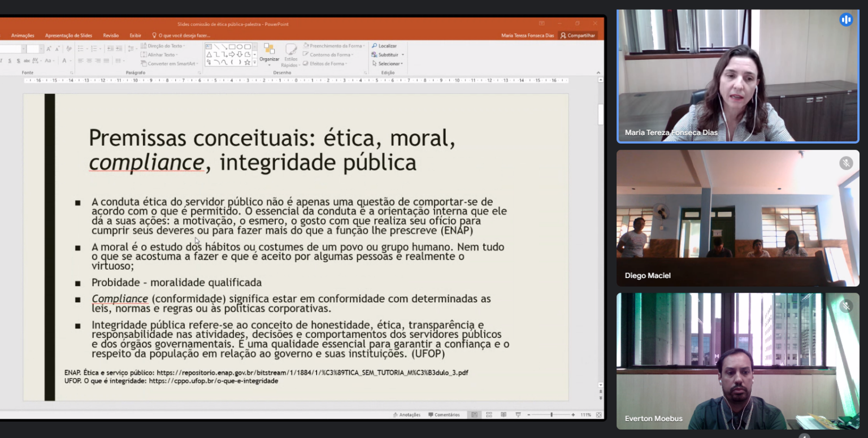Switch to slide sorter view icon

pyautogui.click(x=489, y=415)
